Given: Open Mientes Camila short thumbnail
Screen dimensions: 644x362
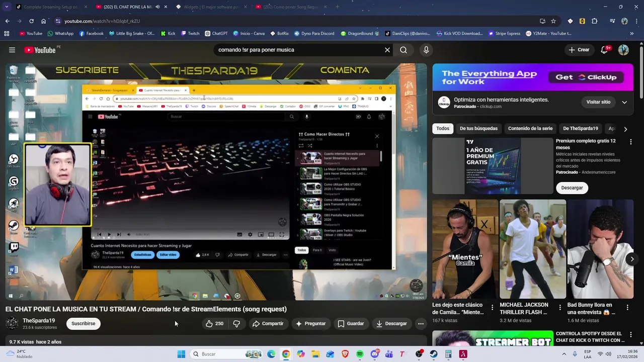Looking at the screenshot, I should click(465, 249).
